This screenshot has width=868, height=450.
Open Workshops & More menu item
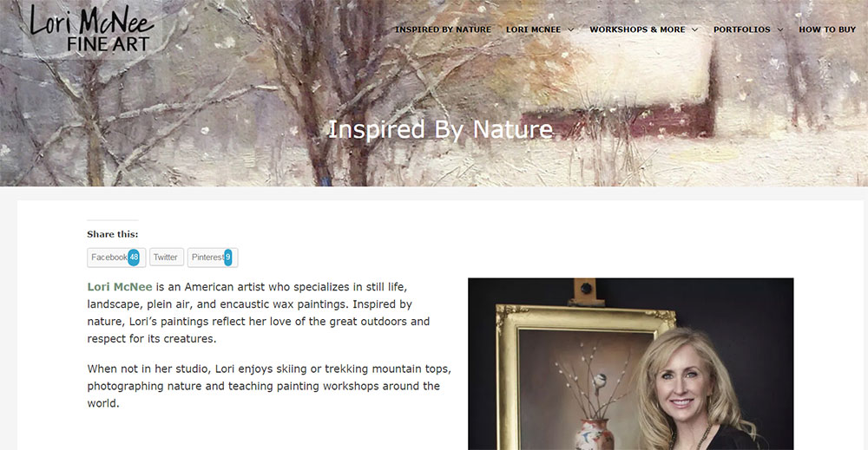[x=637, y=29]
